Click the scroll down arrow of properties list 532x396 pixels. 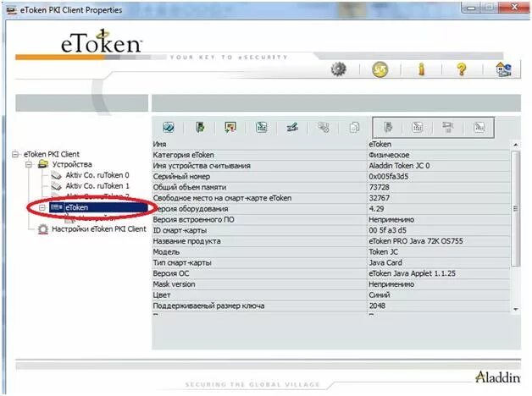(516, 310)
